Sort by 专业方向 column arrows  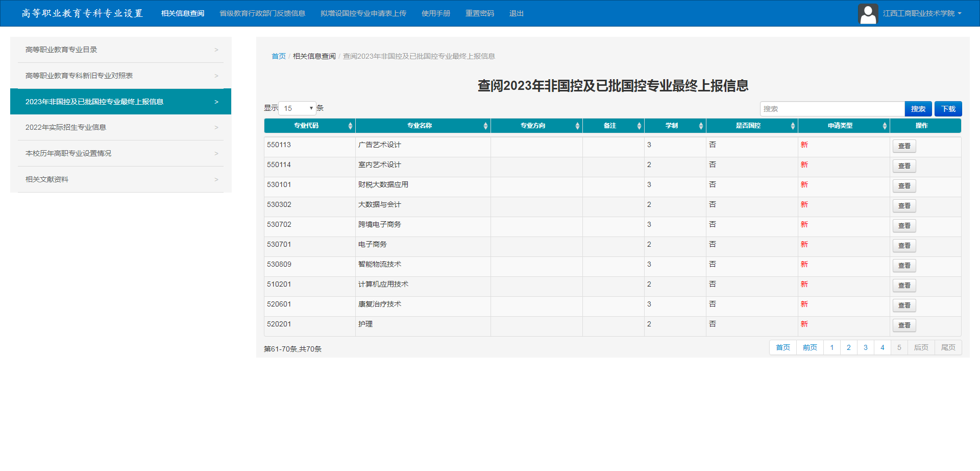577,126
